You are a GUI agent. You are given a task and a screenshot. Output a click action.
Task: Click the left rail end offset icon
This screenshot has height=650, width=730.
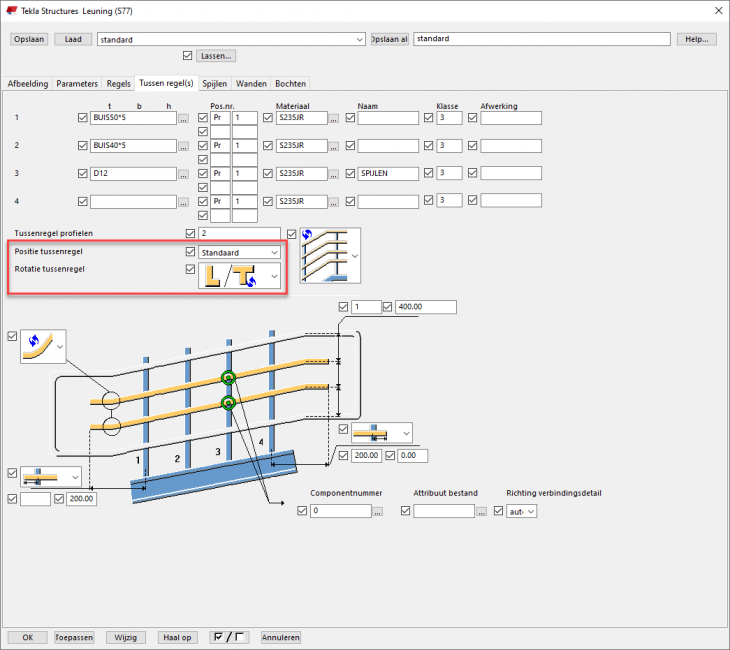coord(42,475)
